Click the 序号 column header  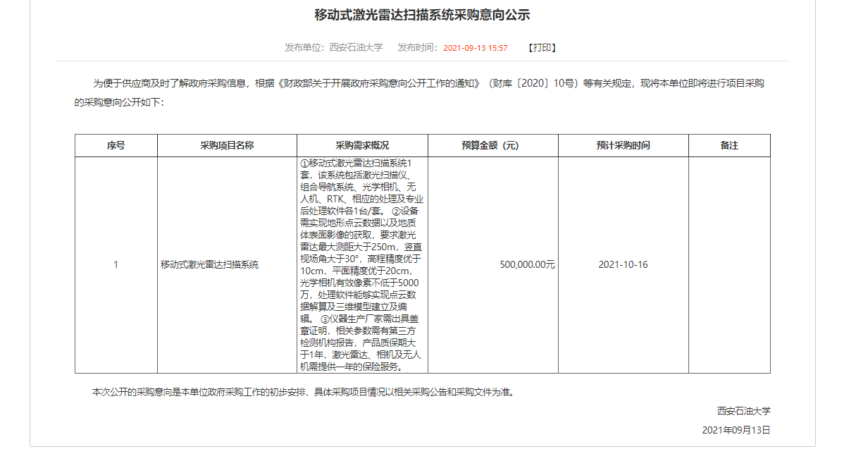[116, 146]
